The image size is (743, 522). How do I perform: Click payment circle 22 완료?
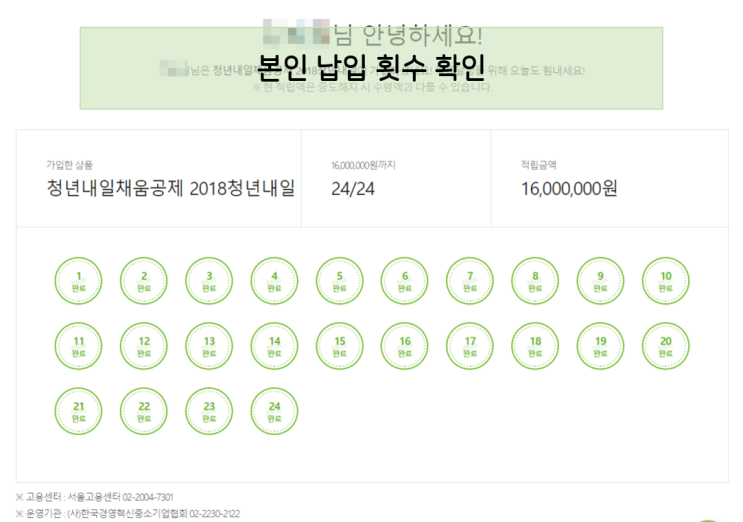click(x=144, y=411)
